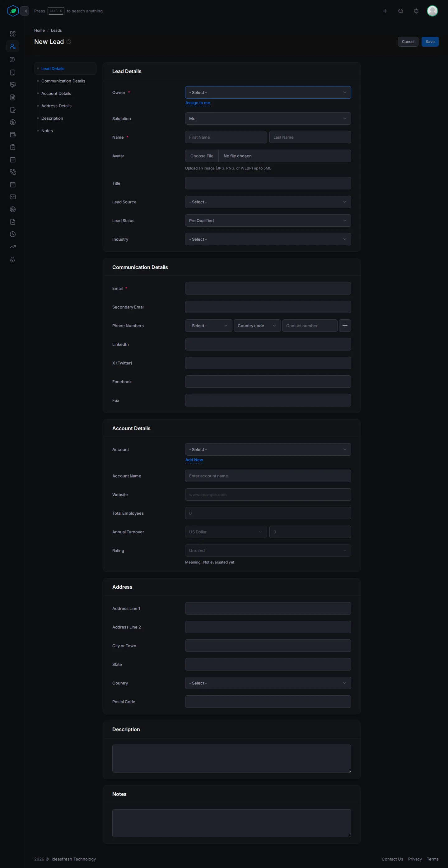Focus the Email input field
Image resolution: width=448 pixels, height=868 pixels.
(268, 288)
